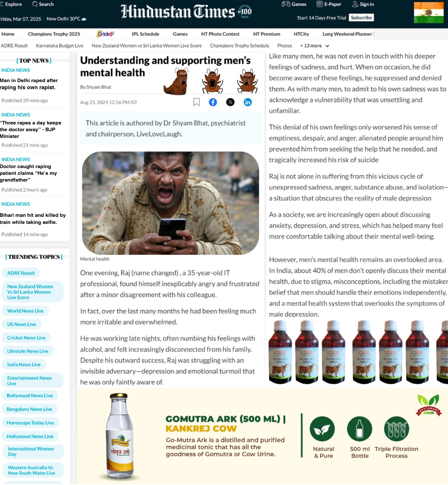Screen dimensions: 448x485
Task: Open 'Three rapes a day' headline
Action: 30,129
